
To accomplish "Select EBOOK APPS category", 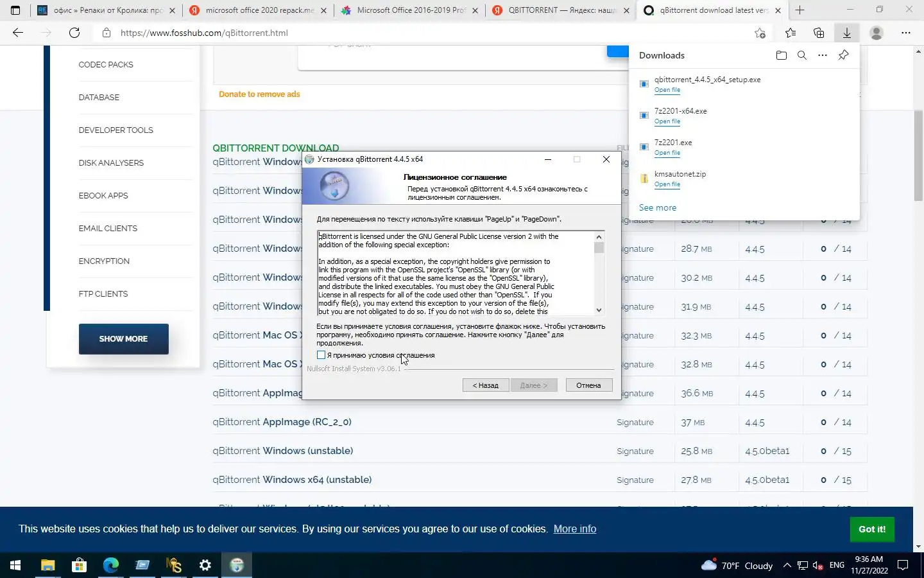I will pyautogui.click(x=103, y=196).
